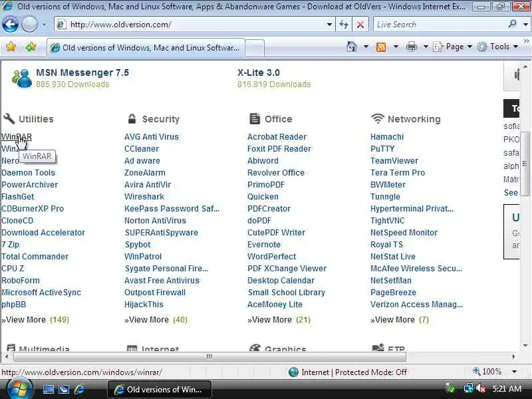Open the Wireshark link
The image size is (532, 399).
(144, 197)
